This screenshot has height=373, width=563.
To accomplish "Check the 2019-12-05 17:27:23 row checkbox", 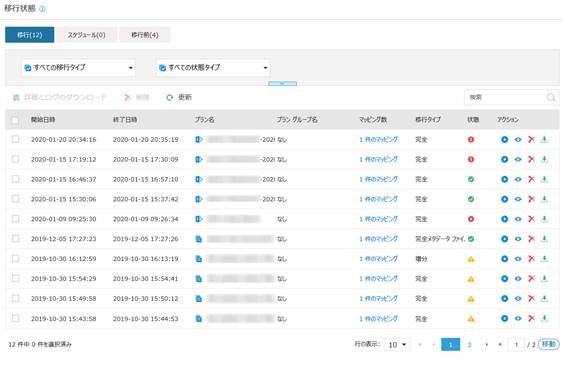I will (x=15, y=239).
